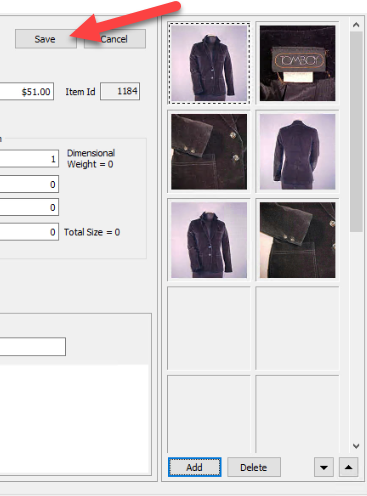This screenshot has height=496, width=367.
Task: Select the first jacket front thumbnail
Action: 209,63
